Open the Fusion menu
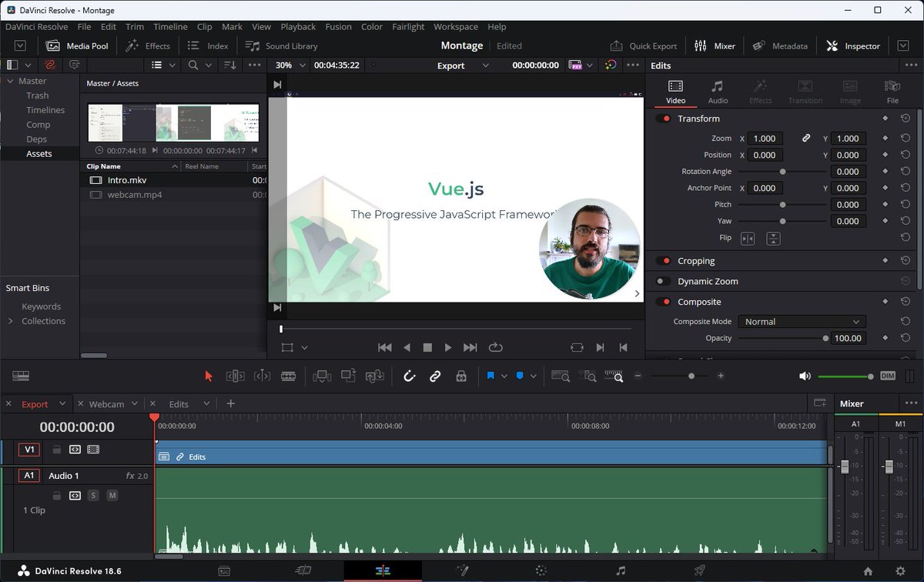This screenshot has height=582, width=924. (x=338, y=26)
